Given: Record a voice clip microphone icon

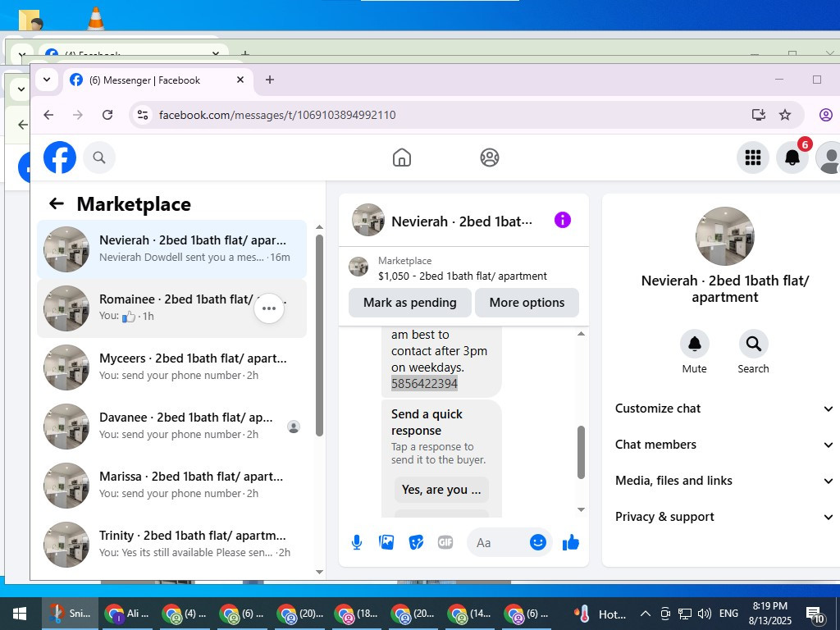Looking at the screenshot, I should (357, 543).
